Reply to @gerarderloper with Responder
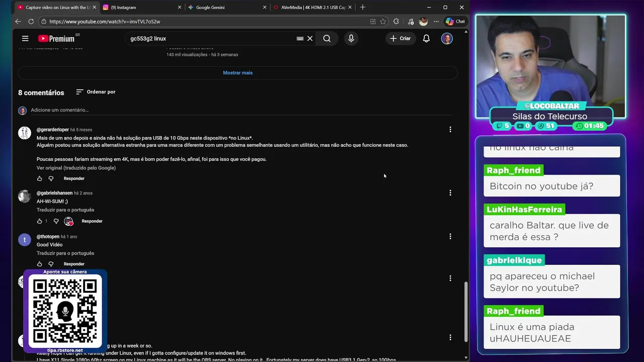The height and width of the screenshot is (362, 644). pyautogui.click(x=74, y=178)
